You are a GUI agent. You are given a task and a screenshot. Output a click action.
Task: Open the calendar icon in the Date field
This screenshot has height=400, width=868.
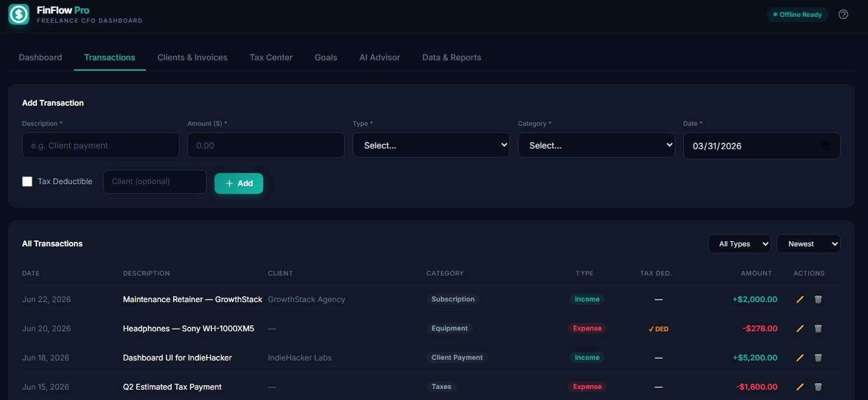coord(825,147)
